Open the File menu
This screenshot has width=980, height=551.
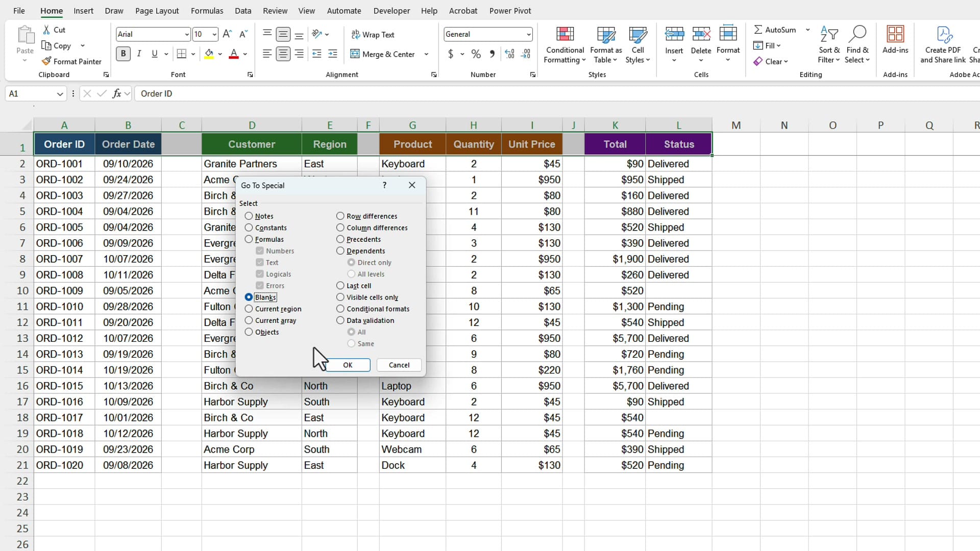pos(19,11)
